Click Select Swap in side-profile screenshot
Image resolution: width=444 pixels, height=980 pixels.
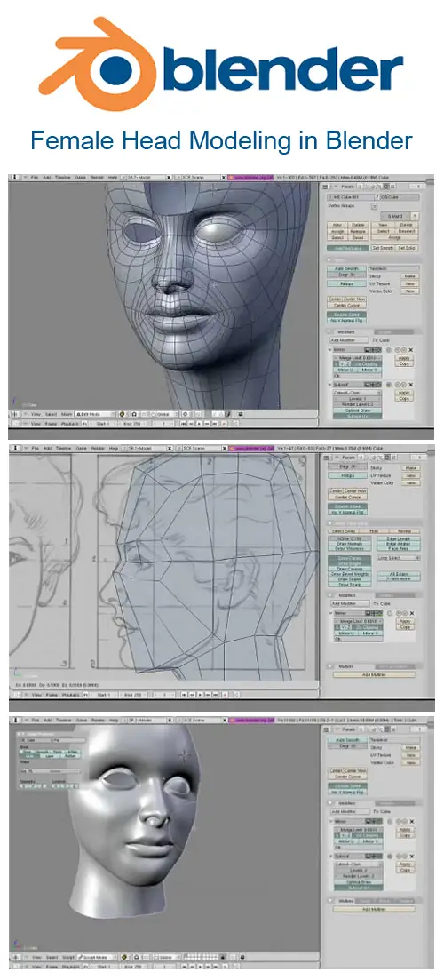(x=344, y=531)
